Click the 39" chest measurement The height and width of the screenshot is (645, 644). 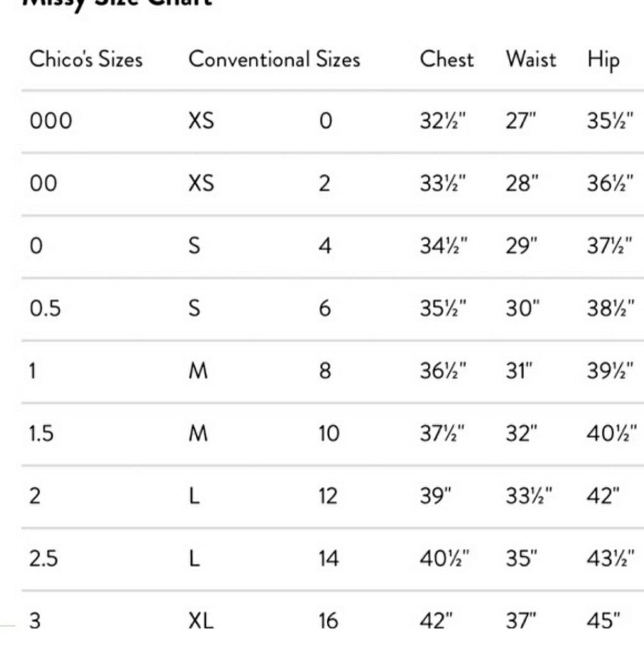(435, 496)
